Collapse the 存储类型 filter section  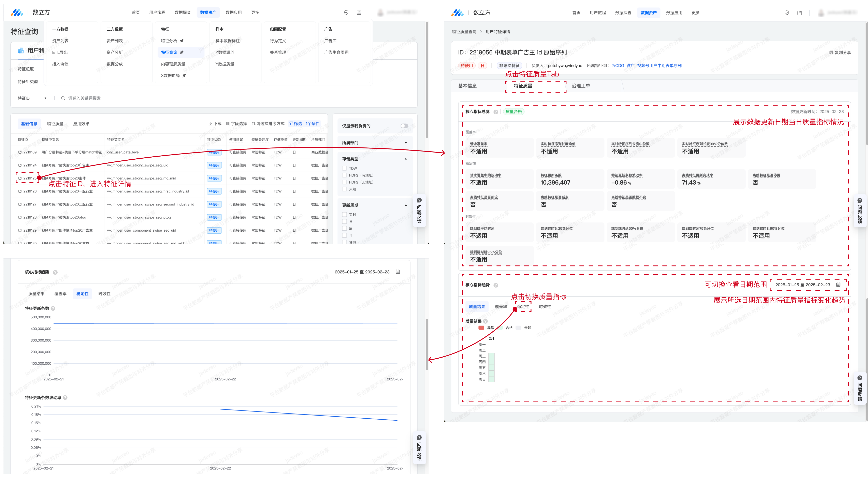pyautogui.click(x=406, y=159)
